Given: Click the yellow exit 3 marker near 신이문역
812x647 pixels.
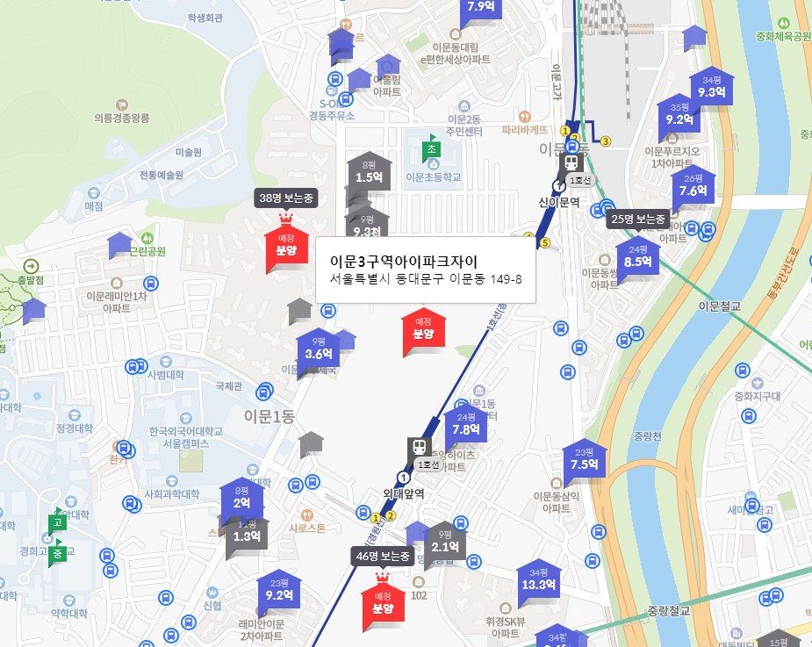Looking at the screenshot, I should pos(606,140).
